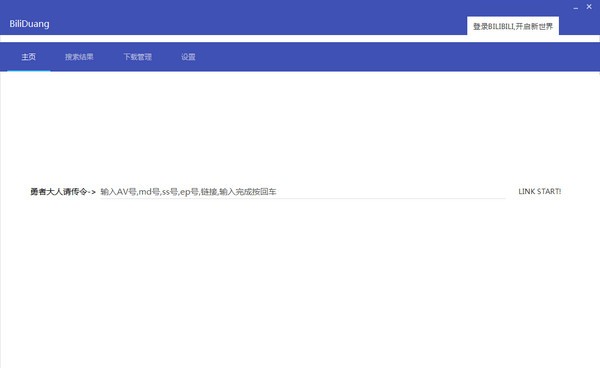Click the minimize dash icon

576,7
